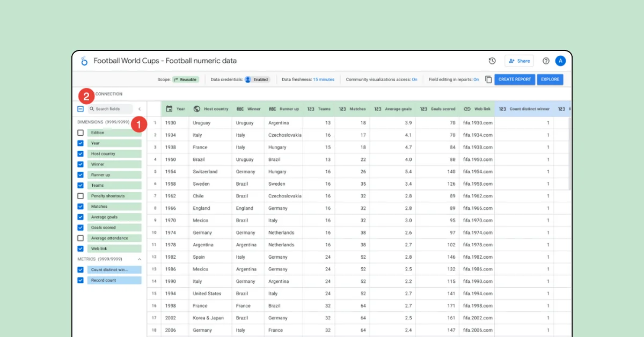This screenshot has width=644, height=337.
Task: Click the cell 'Korea & Japan'
Action: (208, 318)
